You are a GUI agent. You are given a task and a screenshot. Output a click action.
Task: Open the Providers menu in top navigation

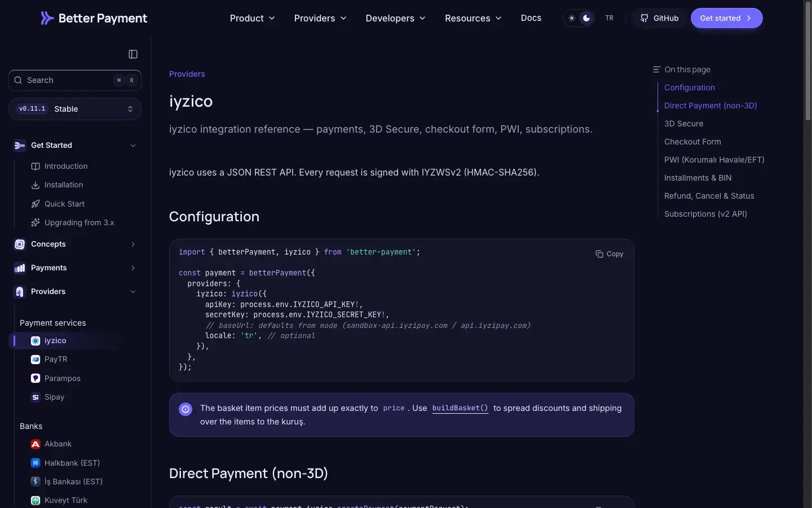click(320, 18)
